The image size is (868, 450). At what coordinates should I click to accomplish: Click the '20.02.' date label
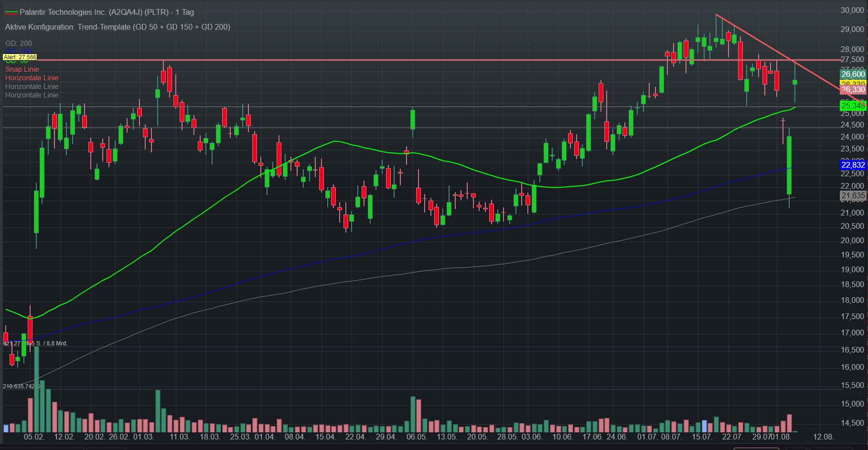[95, 437]
